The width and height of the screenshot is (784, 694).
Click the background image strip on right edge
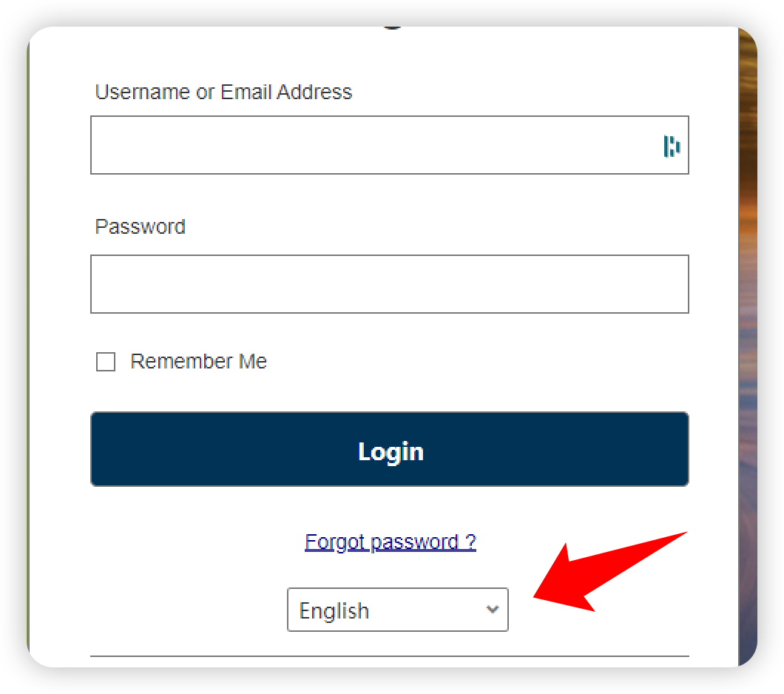coord(748,348)
